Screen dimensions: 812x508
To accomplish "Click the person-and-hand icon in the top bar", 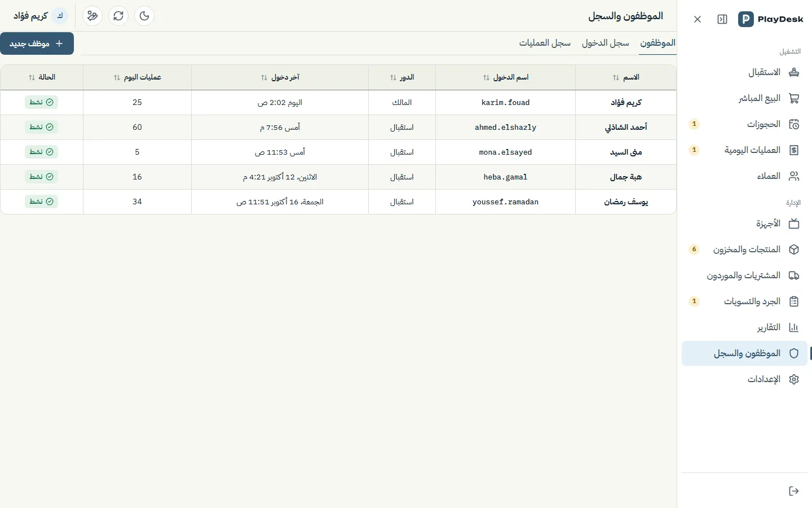I will pos(92,16).
